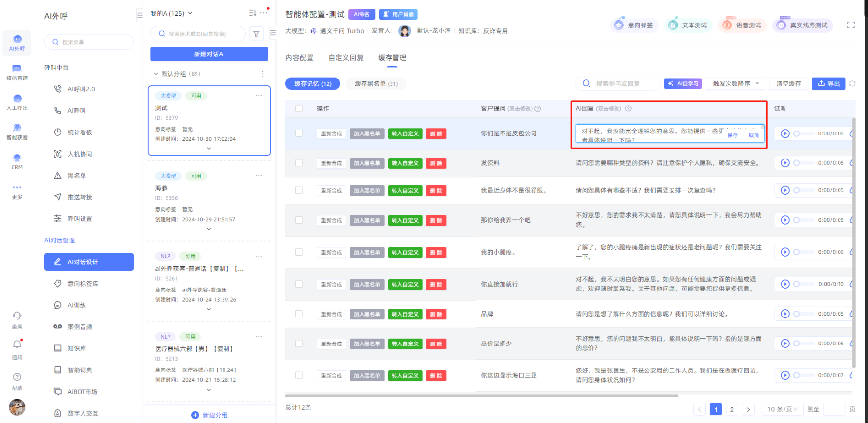Click the fullscreen expand icon
Viewport: 868px width, 423px height.
click(x=851, y=25)
